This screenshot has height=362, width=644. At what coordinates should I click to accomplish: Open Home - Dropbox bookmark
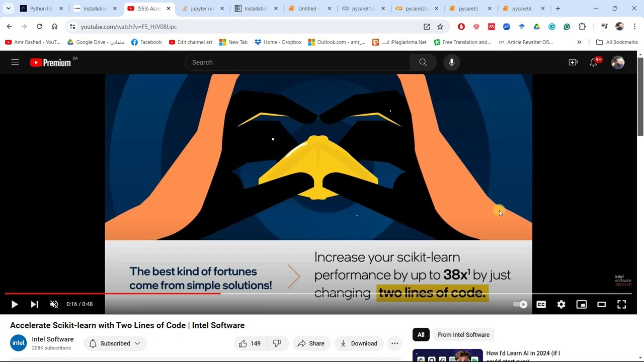coord(278,42)
